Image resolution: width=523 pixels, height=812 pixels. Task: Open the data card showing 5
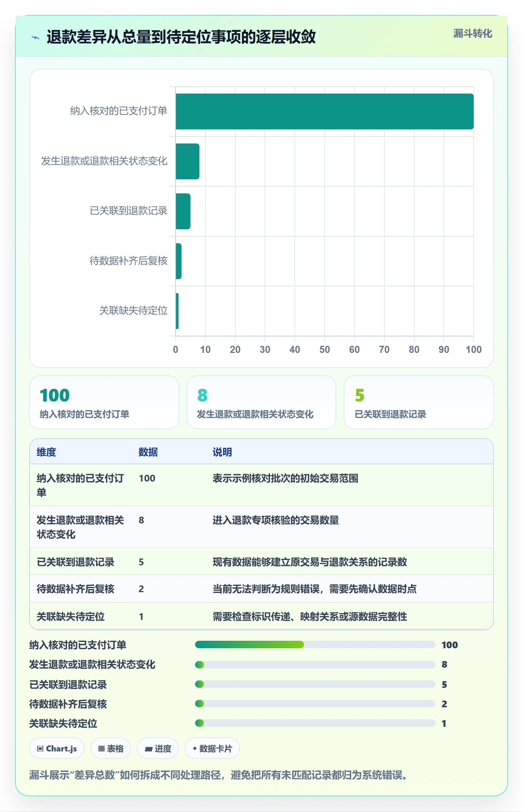click(x=419, y=402)
